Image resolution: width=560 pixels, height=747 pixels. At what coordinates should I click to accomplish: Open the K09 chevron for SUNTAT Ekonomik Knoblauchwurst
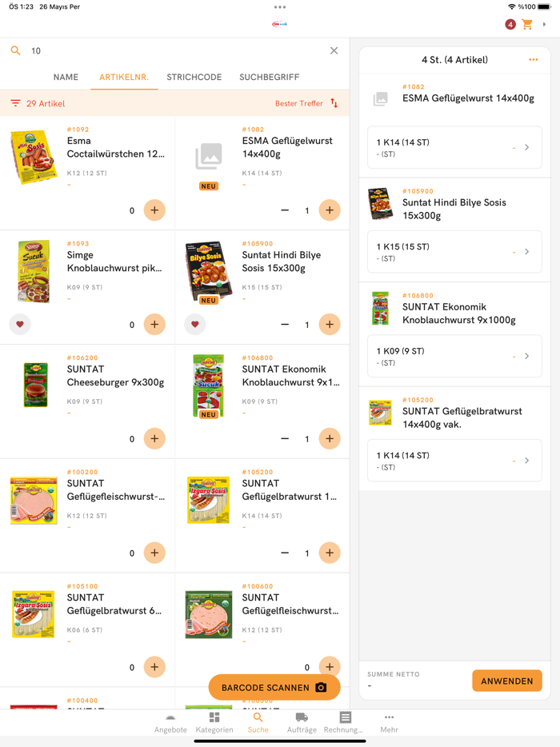[x=526, y=356]
